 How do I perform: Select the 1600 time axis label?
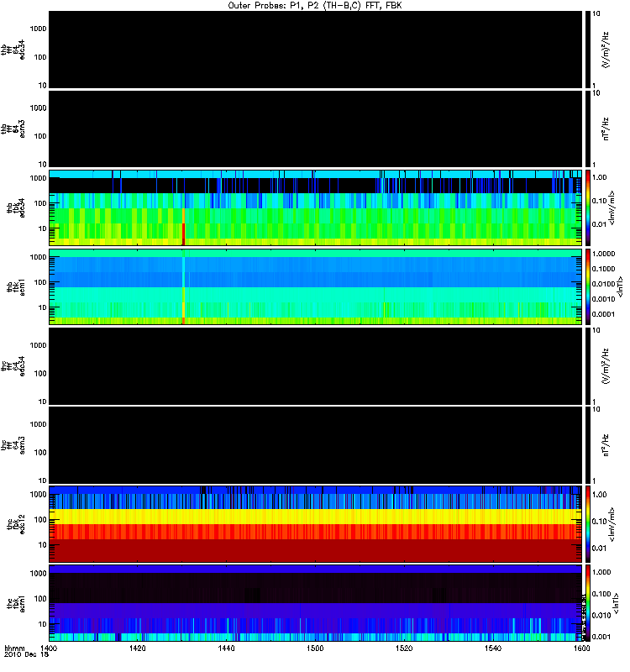pyautogui.click(x=581, y=648)
